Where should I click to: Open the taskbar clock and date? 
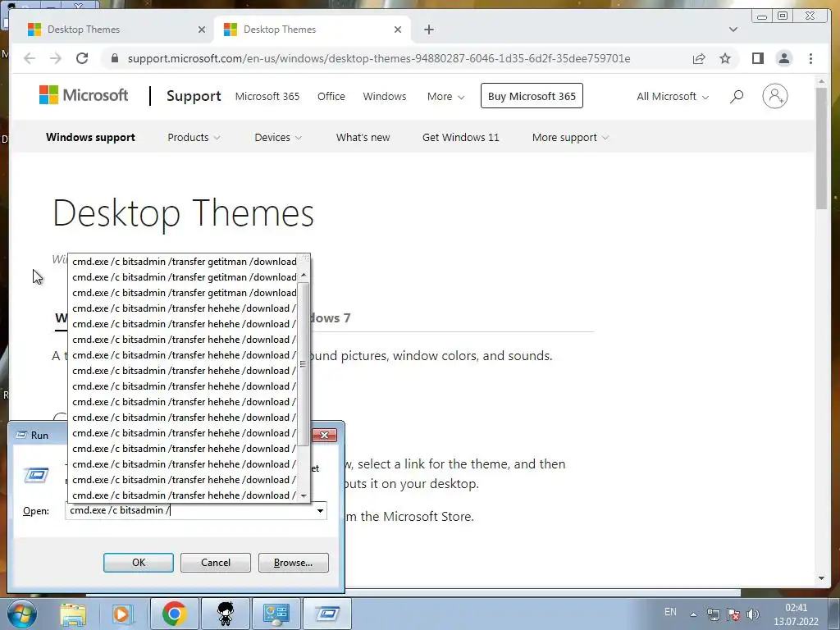pyautogui.click(x=796, y=614)
